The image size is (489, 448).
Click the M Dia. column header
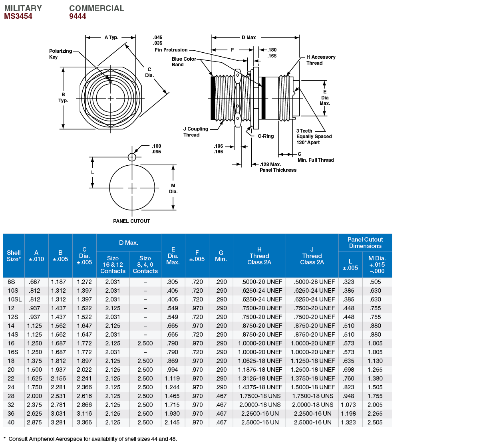[377, 265]
